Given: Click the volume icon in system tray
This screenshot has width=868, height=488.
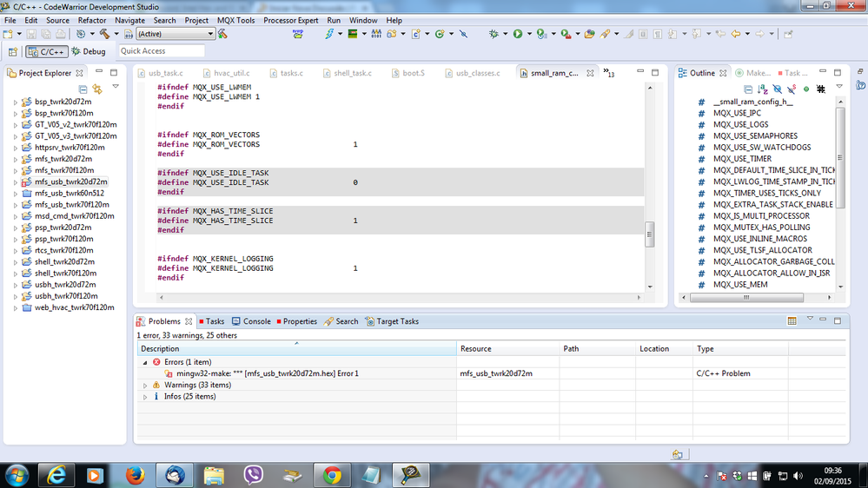Looking at the screenshot, I should coord(798,476).
